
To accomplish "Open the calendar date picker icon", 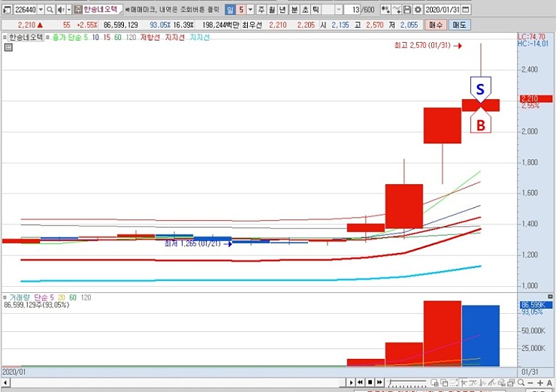I will (466, 10).
